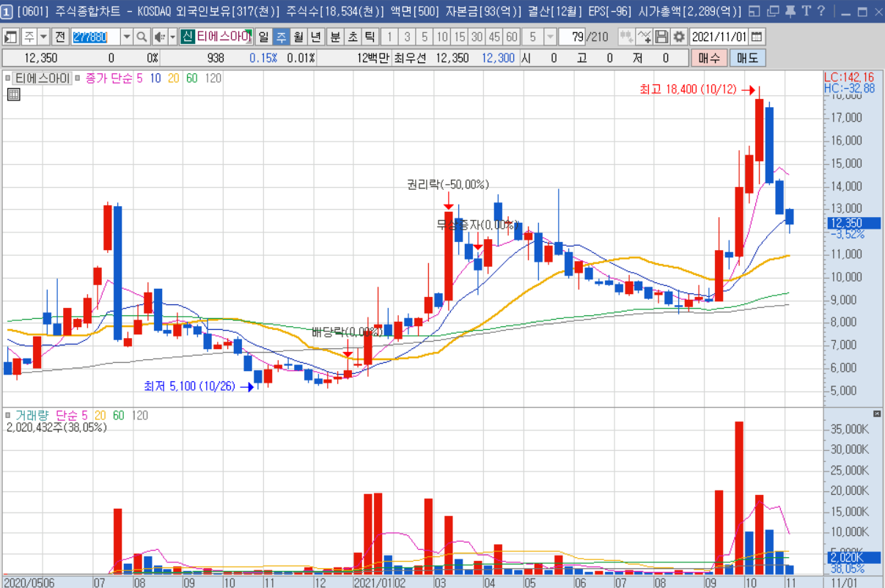Image resolution: width=885 pixels, height=588 pixels.
Task: Click the 최고 18,400 (10/12) label
Action: click(x=688, y=89)
